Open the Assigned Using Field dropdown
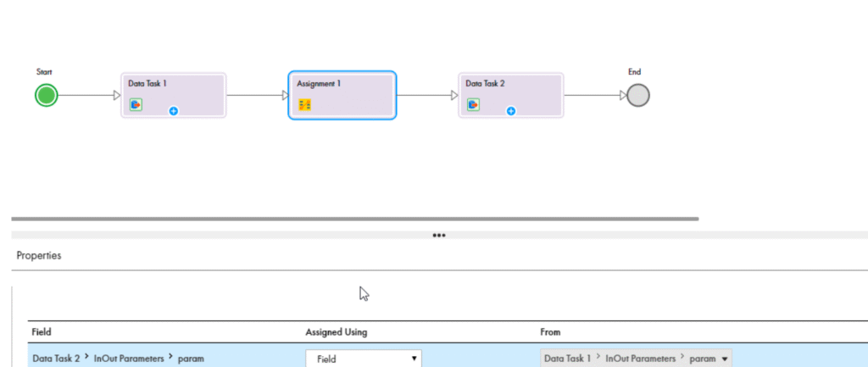The image size is (868, 367). click(363, 359)
